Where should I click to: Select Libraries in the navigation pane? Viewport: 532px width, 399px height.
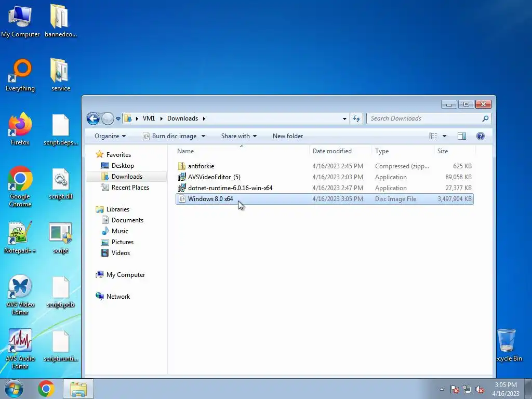(118, 209)
